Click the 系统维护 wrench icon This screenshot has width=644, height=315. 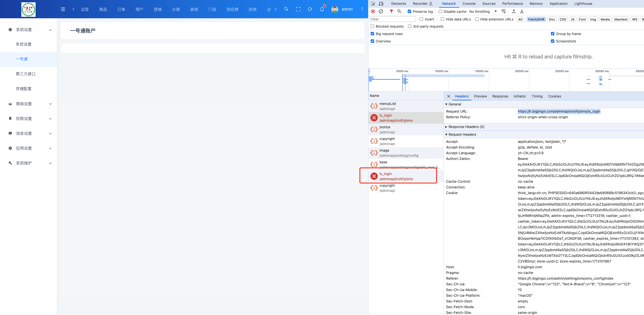(10, 163)
